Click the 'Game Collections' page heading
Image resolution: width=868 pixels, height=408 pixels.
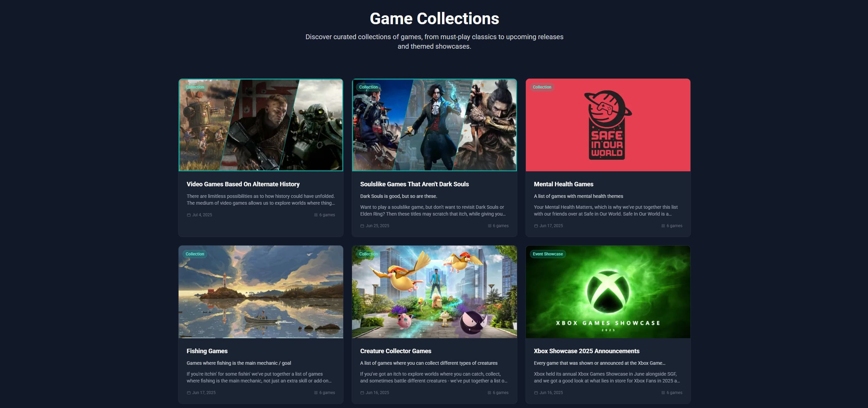click(434, 18)
